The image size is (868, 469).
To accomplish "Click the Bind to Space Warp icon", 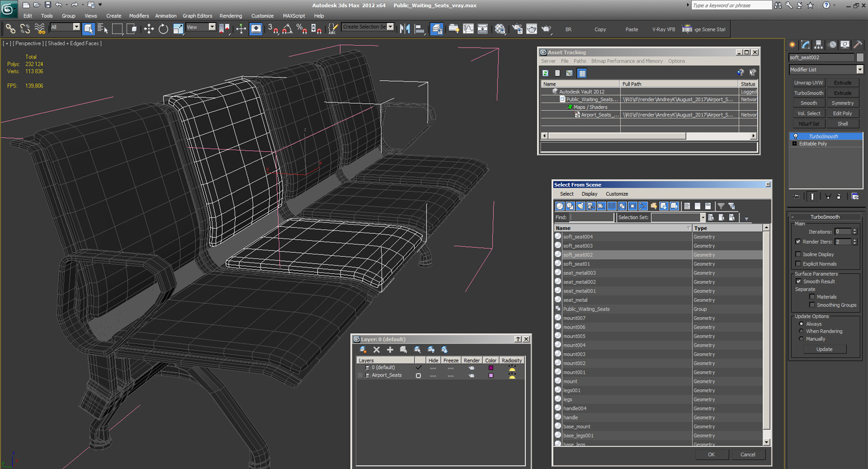I will [x=40, y=28].
